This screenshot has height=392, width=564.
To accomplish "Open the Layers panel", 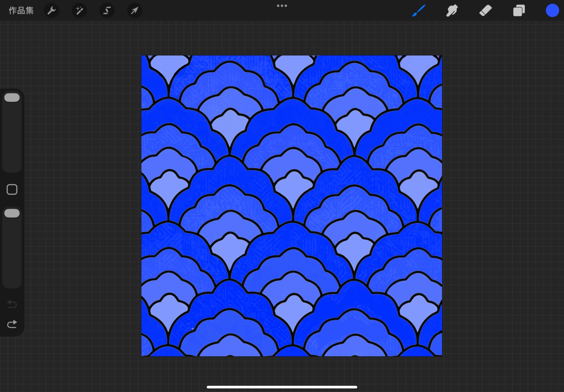I will click(519, 11).
